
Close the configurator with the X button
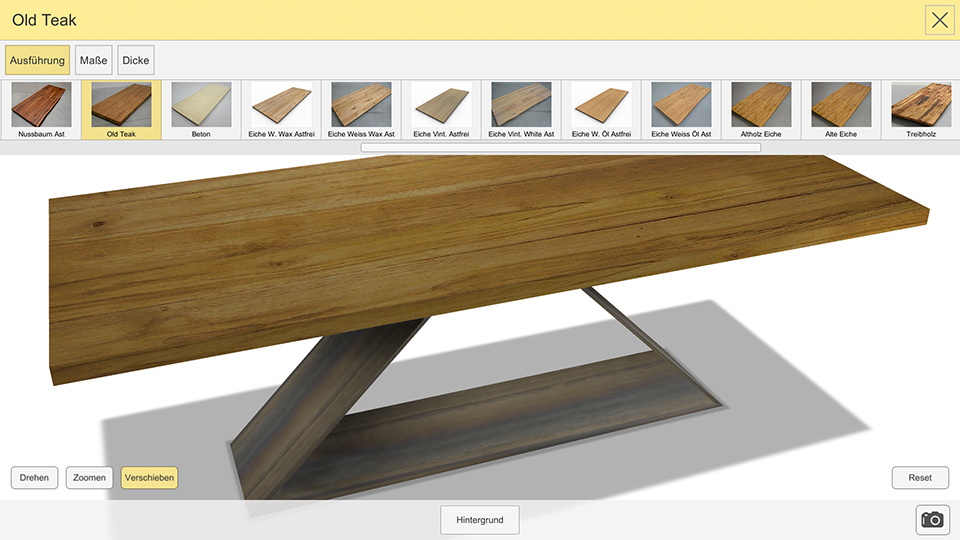[939, 20]
